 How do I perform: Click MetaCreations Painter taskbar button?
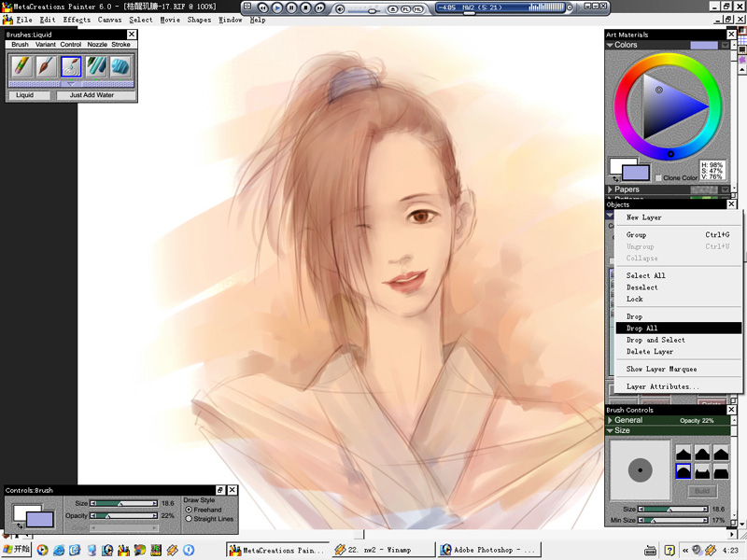point(277,550)
